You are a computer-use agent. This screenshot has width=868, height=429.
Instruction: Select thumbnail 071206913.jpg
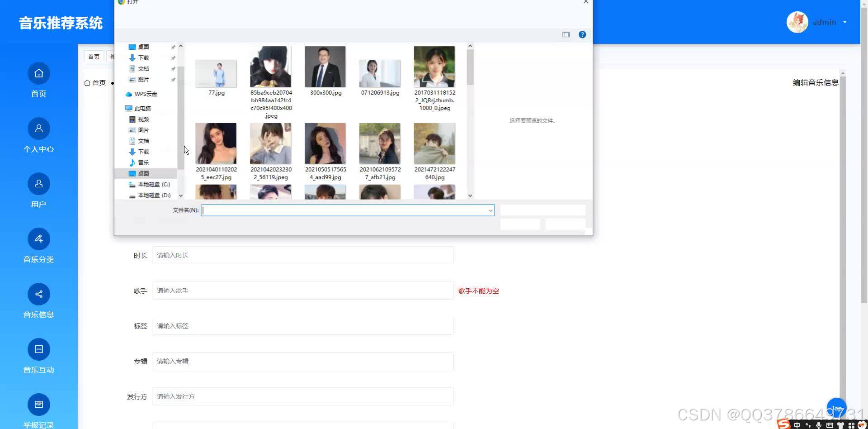coord(380,73)
